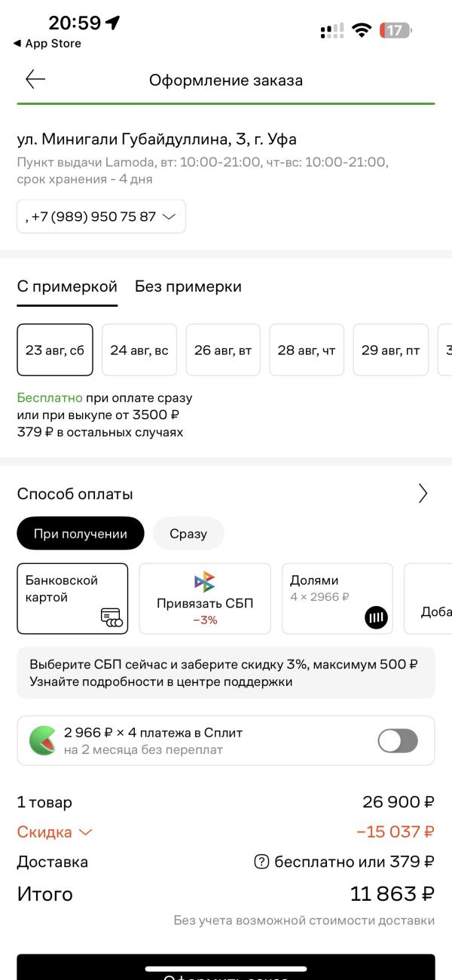Tap the back arrow in the header

(x=35, y=79)
